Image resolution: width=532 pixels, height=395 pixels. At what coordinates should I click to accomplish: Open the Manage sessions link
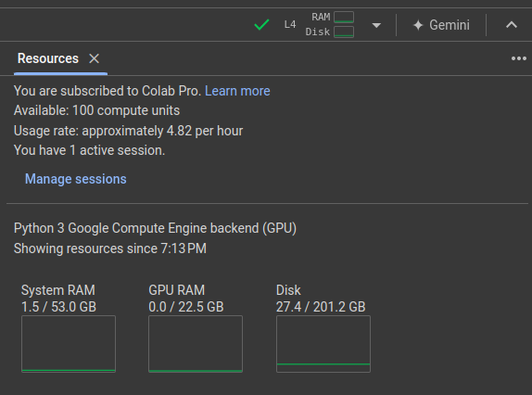[x=76, y=179]
